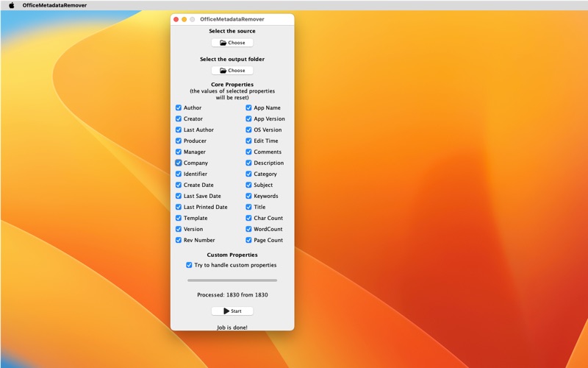
Task: Uncheck the App Name checkbox
Action: click(x=248, y=107)
